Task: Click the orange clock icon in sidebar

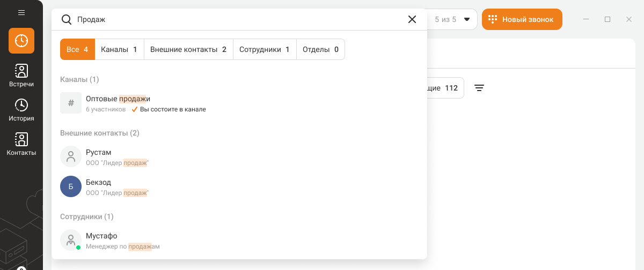Action: [21, 41]
